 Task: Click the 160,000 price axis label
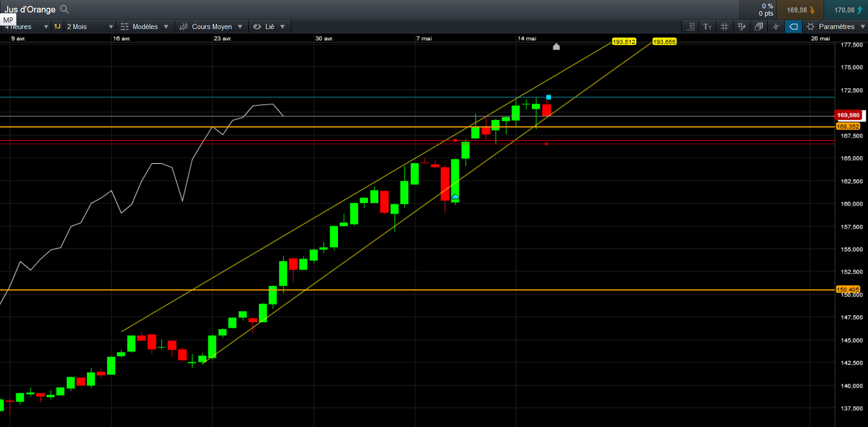tap(851, 204)
